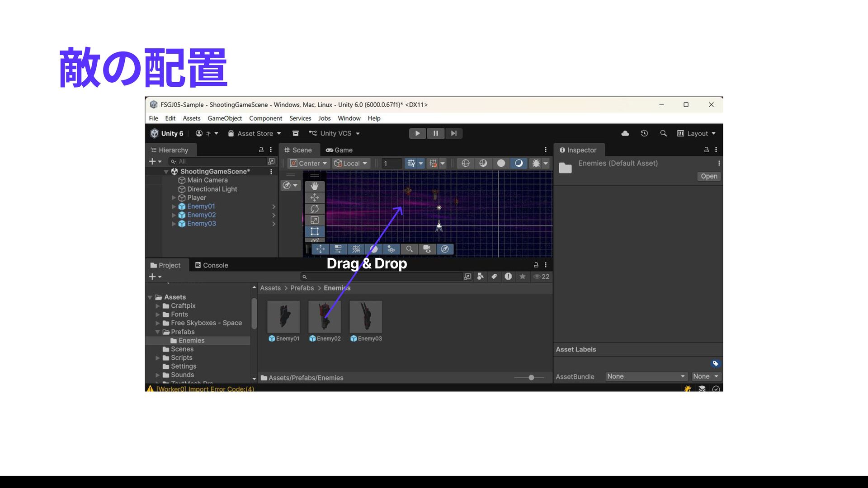The height and width of the screenshot is (488, 868).
Task: Select the Rotate tool in Scene
Action: pyautogui.click(x=315, y=209)
